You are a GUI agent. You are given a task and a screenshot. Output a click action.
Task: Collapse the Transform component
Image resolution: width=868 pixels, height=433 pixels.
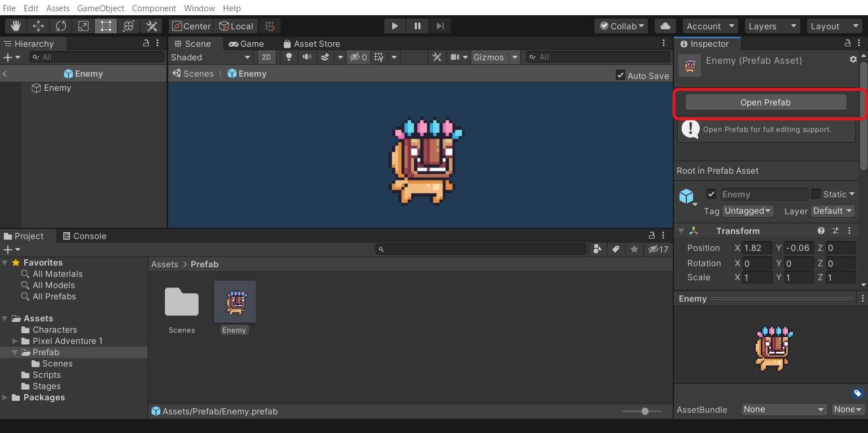[681, 231]
